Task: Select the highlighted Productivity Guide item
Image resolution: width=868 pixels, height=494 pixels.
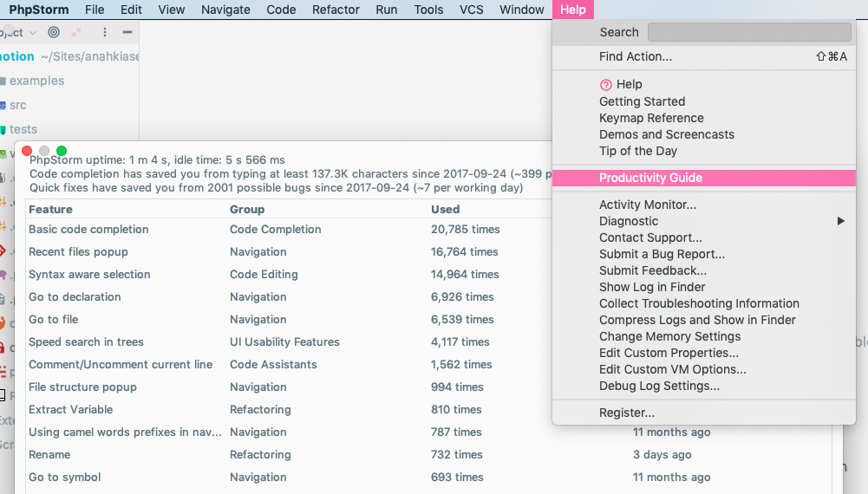Action: pos(704,178)
